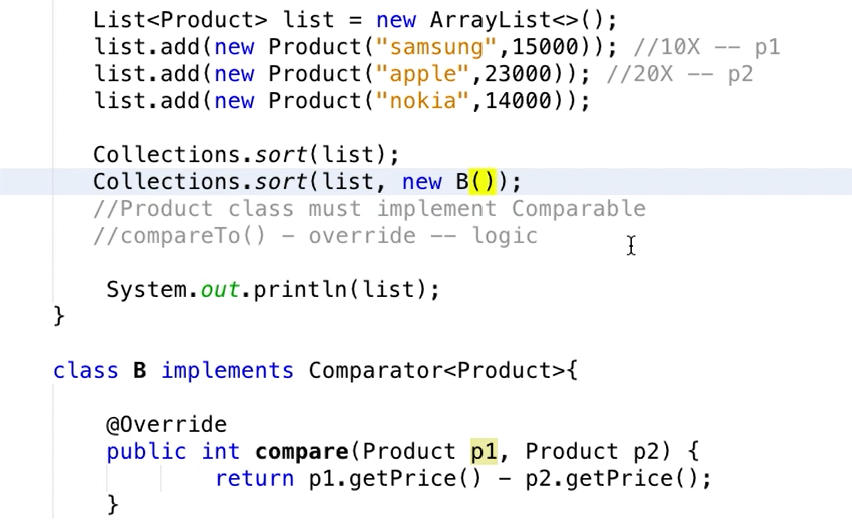Viewport: 852px width, 521px height.
Task: Click the @Override annotation
Action: point(167,425)
